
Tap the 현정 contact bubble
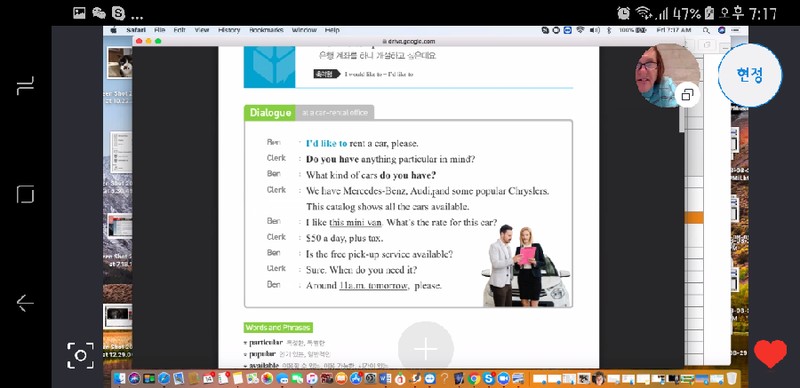click(x=749, y=75)
